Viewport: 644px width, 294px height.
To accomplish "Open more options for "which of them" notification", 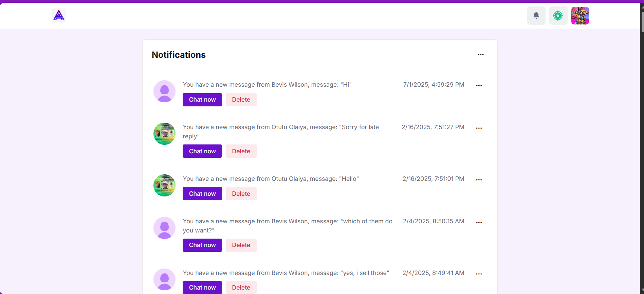I will [x=479, y=222].
